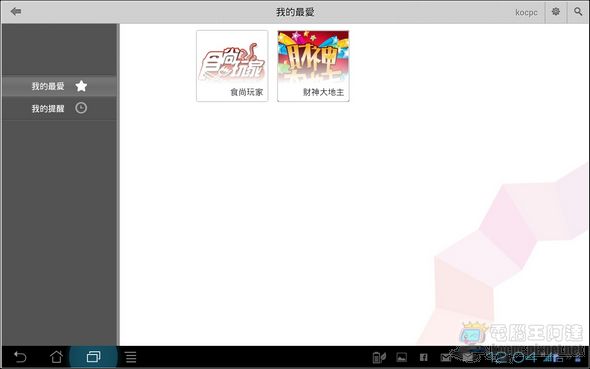Click the star icon beside 我的最愛
This screenshot has width=590, height=369.
tap(81, 86)
